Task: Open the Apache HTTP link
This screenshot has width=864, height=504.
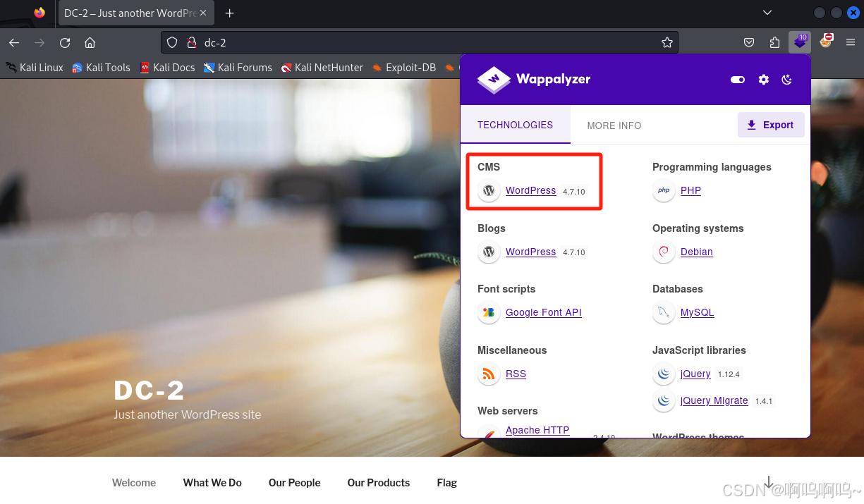Action: pyautogui.click(x=537, y=430)
